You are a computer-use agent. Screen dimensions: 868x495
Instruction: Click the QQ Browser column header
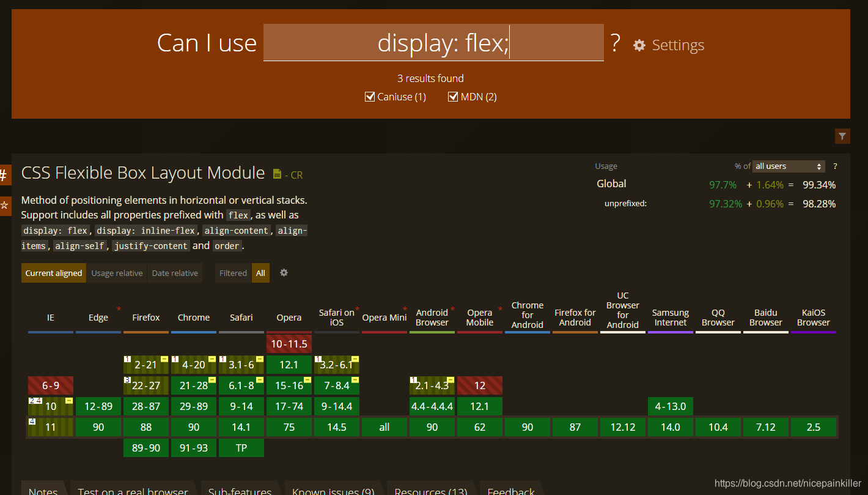(718, 318)
